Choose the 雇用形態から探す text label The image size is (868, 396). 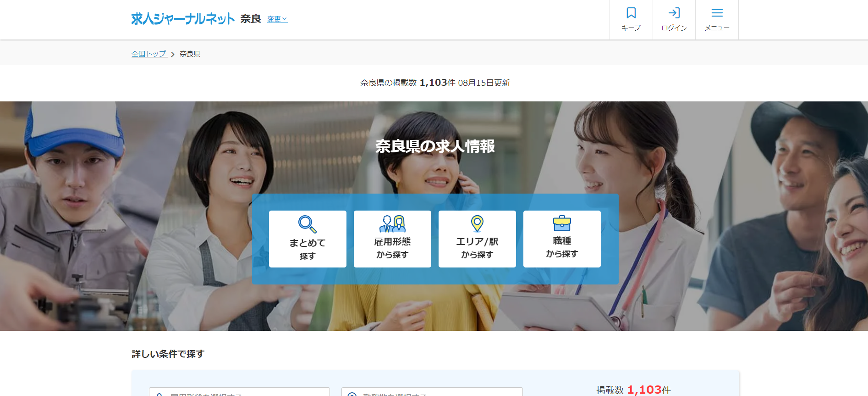(392, 248)
